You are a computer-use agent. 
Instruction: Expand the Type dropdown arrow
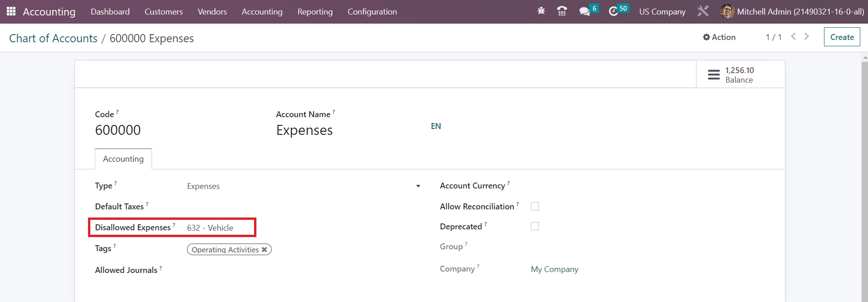(x=418, y=186)
